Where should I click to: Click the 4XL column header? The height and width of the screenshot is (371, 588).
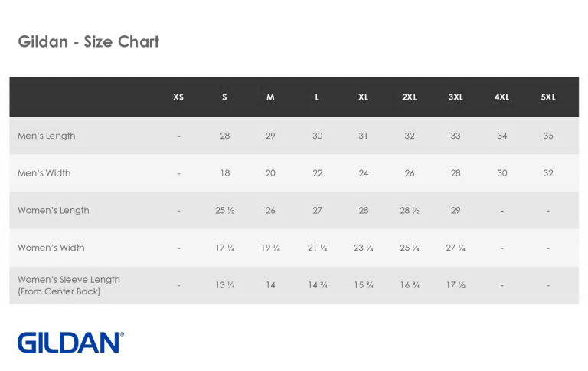click(x=501, y=97)
